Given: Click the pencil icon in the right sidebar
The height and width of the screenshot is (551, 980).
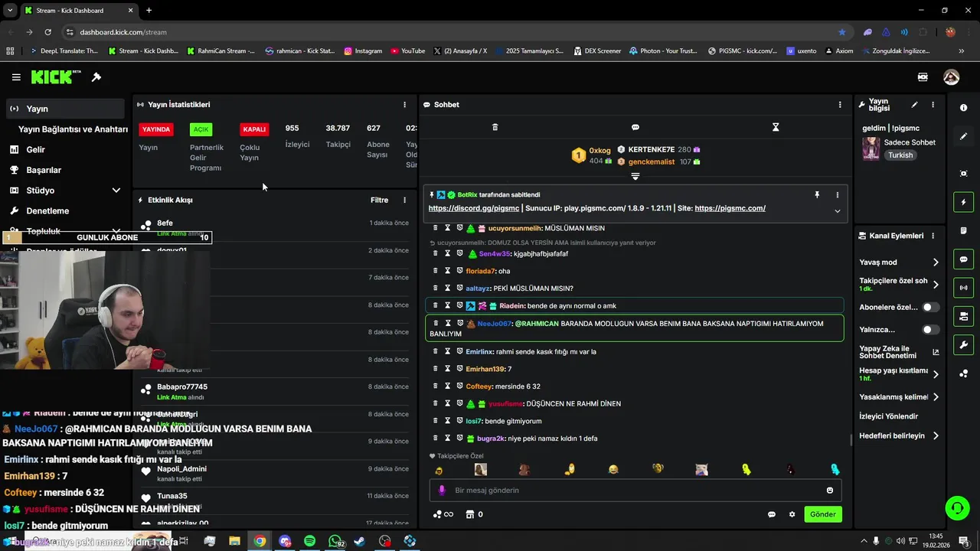Looking at the screenshot, I should 964,136.
